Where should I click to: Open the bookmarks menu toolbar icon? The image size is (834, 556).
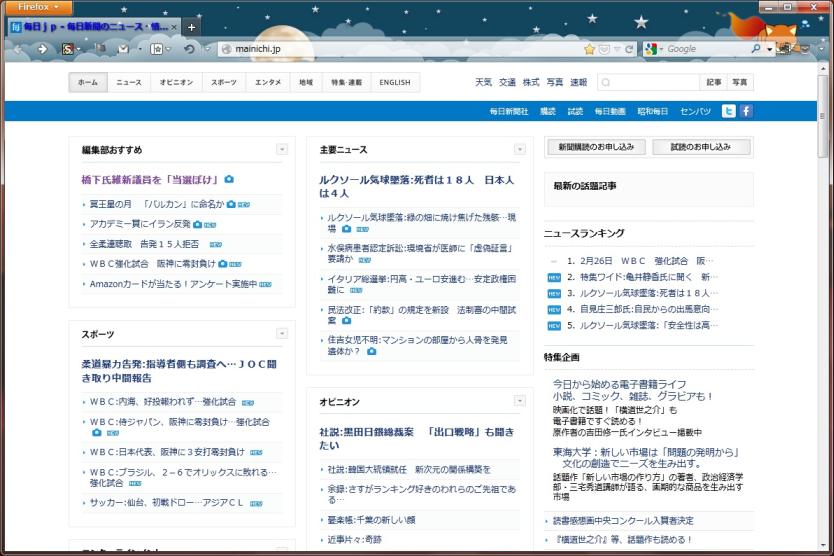156,49
